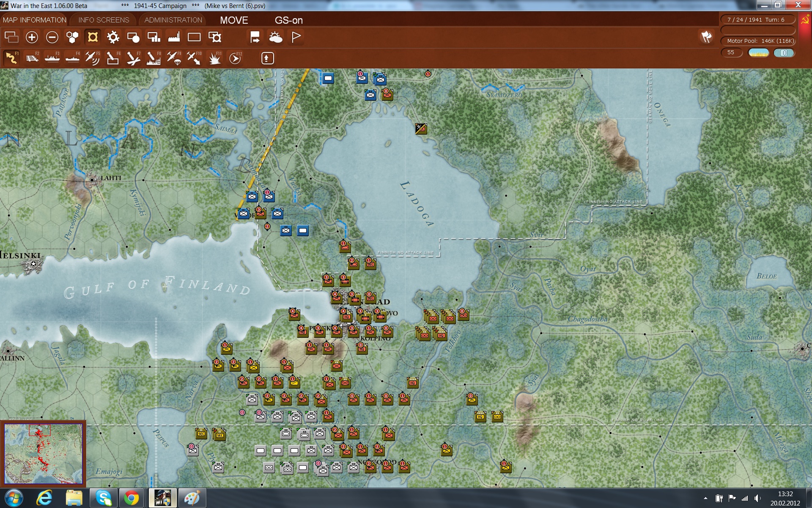The image size is (812, 508).
Task: Toggle the rectangle-with-circle overlay icon
Action: 133,37
